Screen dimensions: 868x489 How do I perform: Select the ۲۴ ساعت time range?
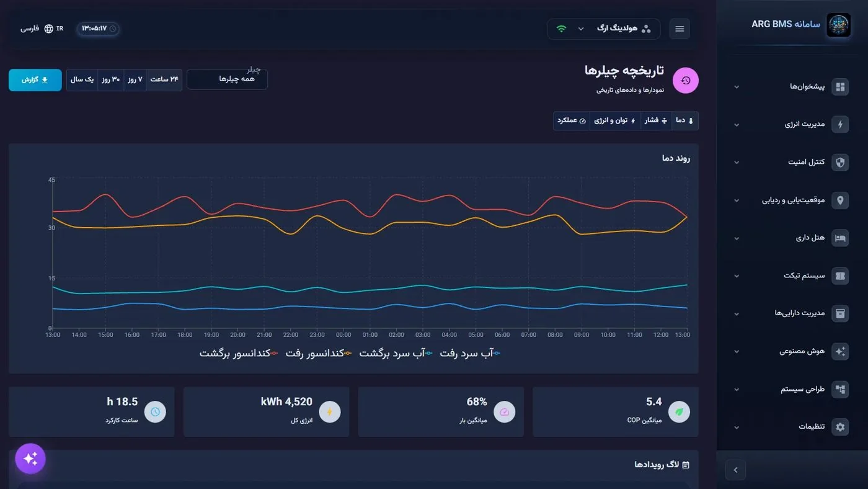pyautogui.click(x=164, y=80)
